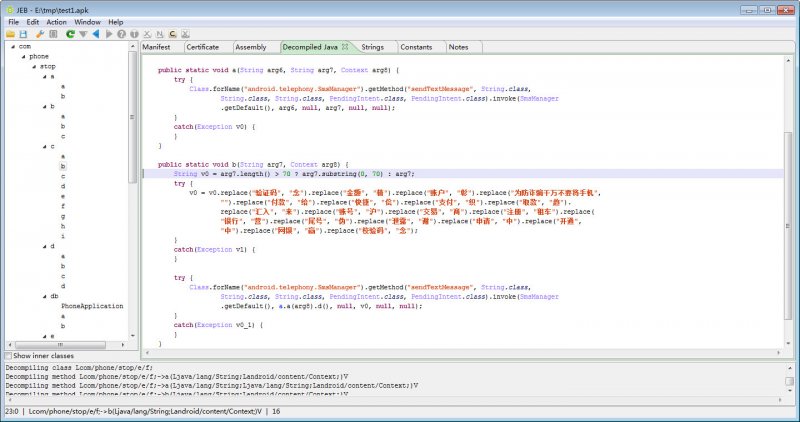Click the '23:0' position in status bar

pyautogui.click(x=11, y=411)
